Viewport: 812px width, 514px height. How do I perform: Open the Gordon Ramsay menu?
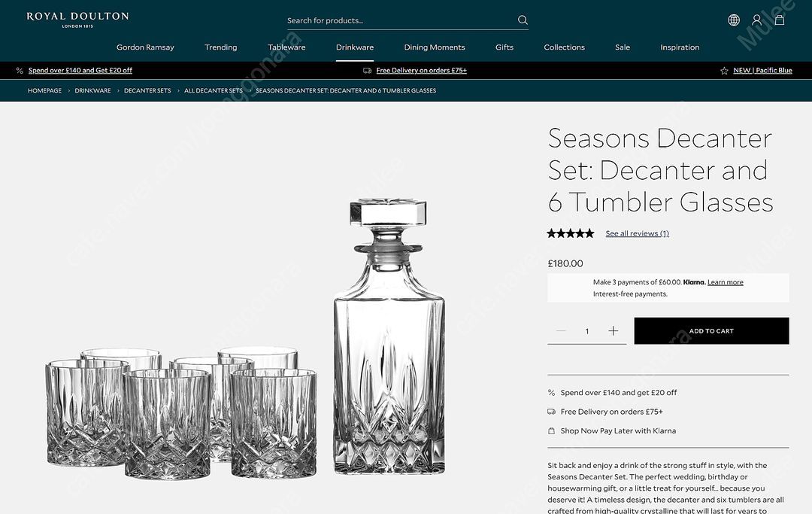tap(145, 47)
